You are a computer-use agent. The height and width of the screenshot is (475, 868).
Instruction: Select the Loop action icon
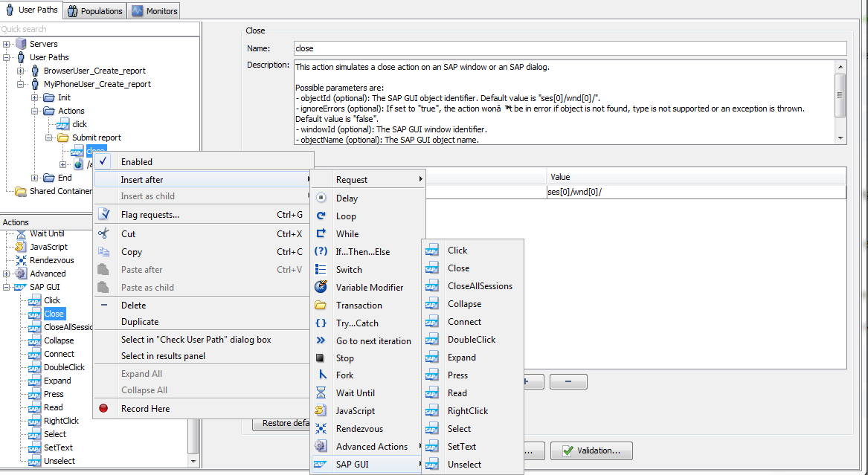pos(321,216)
